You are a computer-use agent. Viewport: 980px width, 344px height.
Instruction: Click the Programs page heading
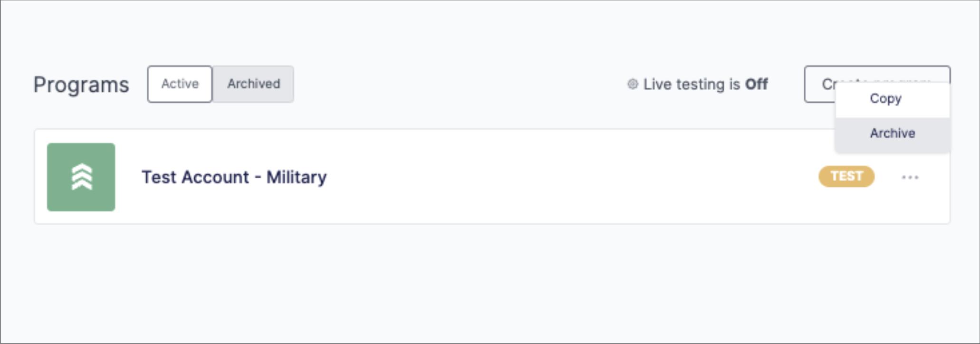[x=81, y=85]
